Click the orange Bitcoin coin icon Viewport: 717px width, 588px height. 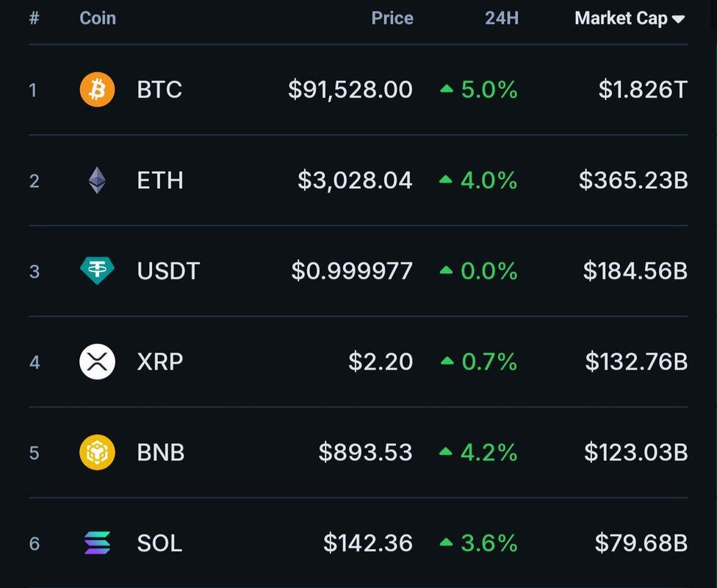point(97,90)
